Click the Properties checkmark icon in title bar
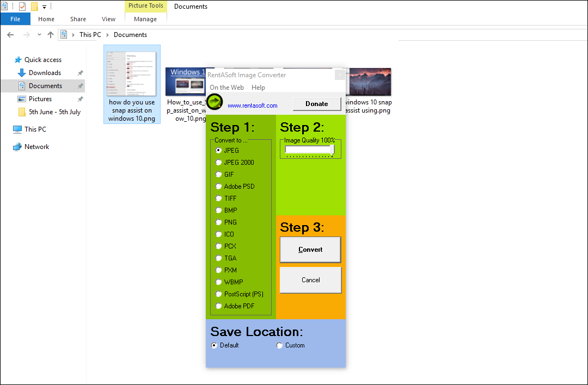This screenshot has width=588, height=385. [22, 7]
